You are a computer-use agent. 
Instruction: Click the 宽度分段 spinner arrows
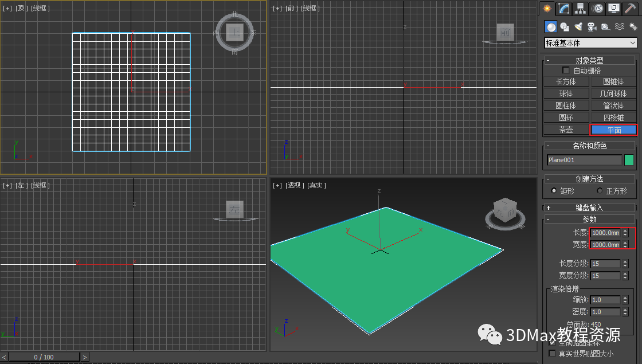click(x=625, y=276)
